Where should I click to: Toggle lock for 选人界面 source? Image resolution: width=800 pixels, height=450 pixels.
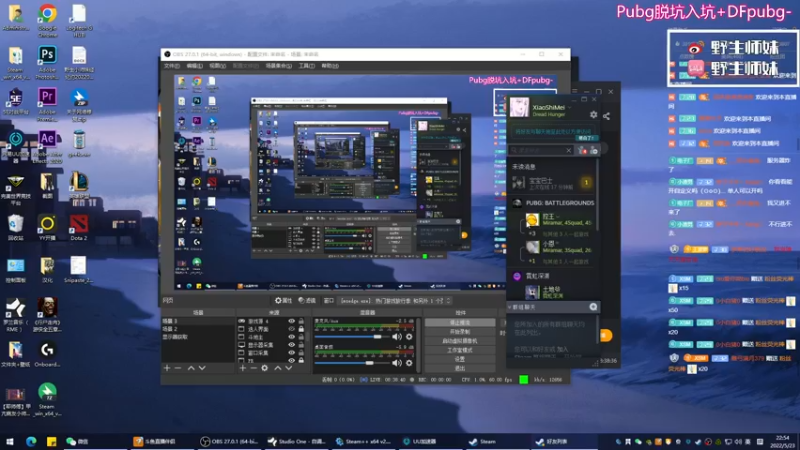(302, 329)
